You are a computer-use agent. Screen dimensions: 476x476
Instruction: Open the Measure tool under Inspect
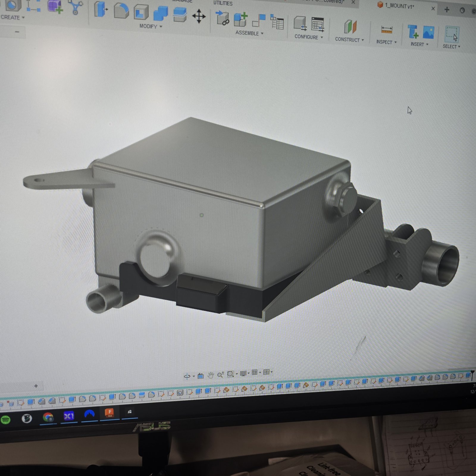point(386,30)
